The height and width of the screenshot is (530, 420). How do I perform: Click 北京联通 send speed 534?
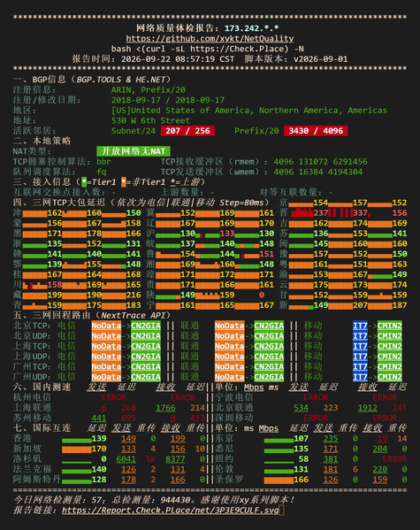(x=301, y=408)
